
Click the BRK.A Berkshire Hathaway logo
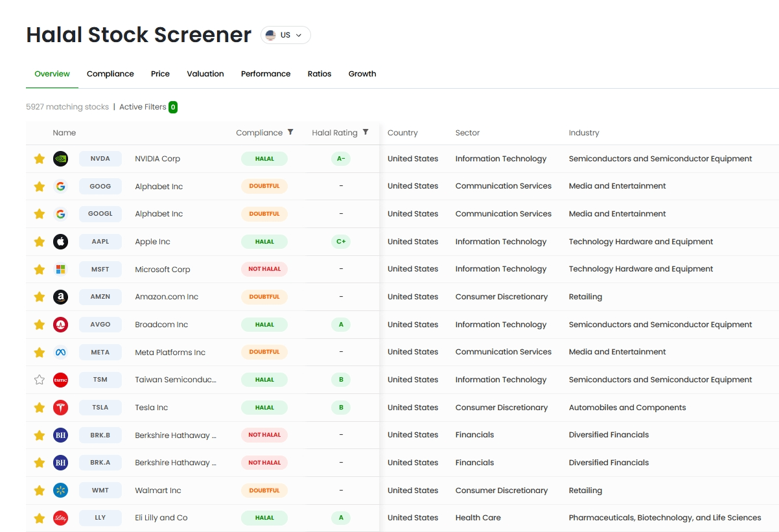click(60, 463)
